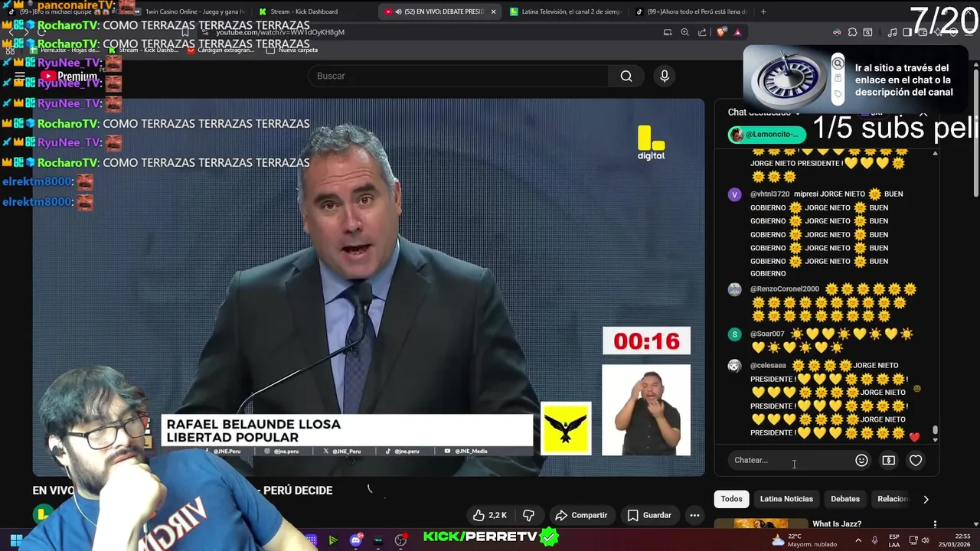Click the Brave Shields lion icon

(x=721, y=32)
